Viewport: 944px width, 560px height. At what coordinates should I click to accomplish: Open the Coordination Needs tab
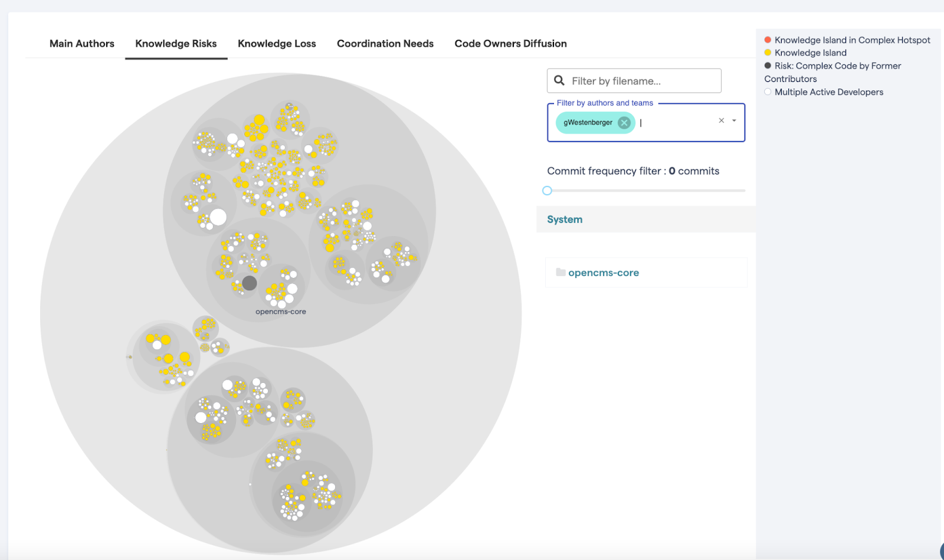(385, 43)
